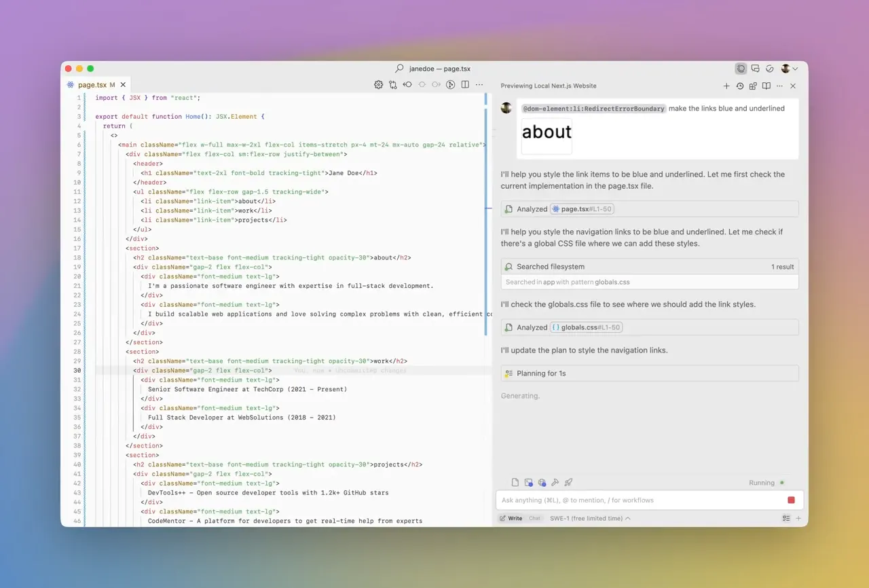This screenshot has width=869, height=588.
Task: Open the conversation history icon
Action: [x=740, y=86]
